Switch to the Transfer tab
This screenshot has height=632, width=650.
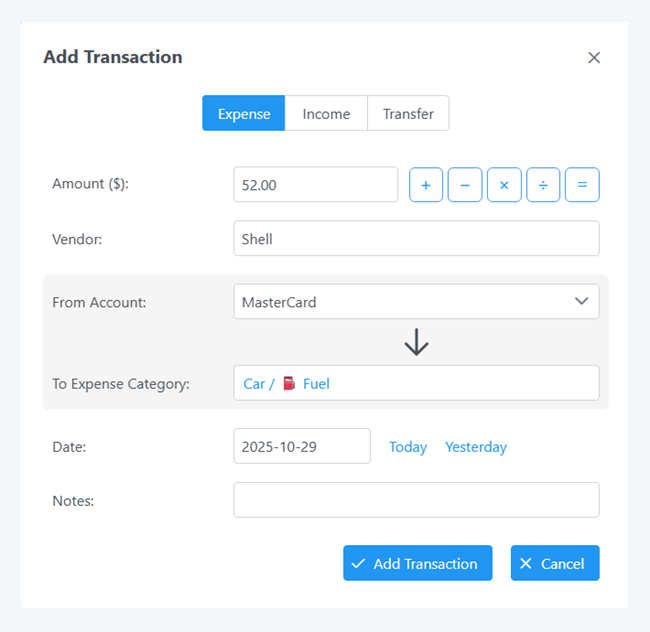point(408,114)
